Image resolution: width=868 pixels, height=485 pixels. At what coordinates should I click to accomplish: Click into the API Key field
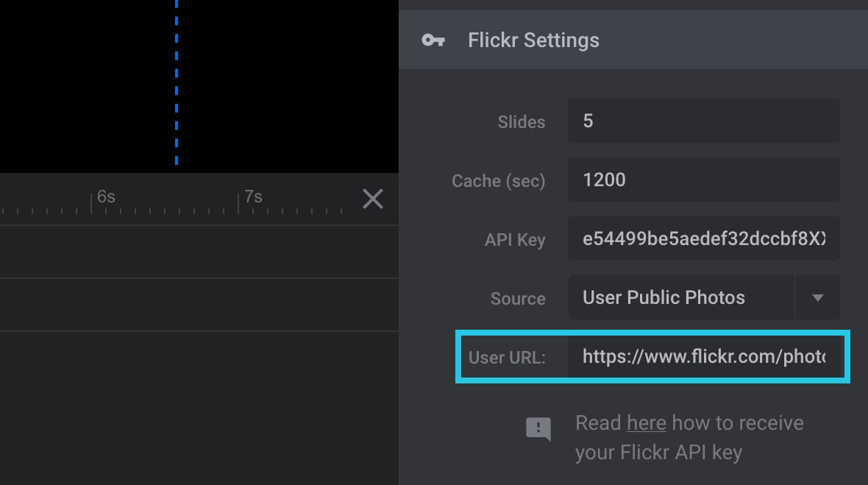point(703,238)
